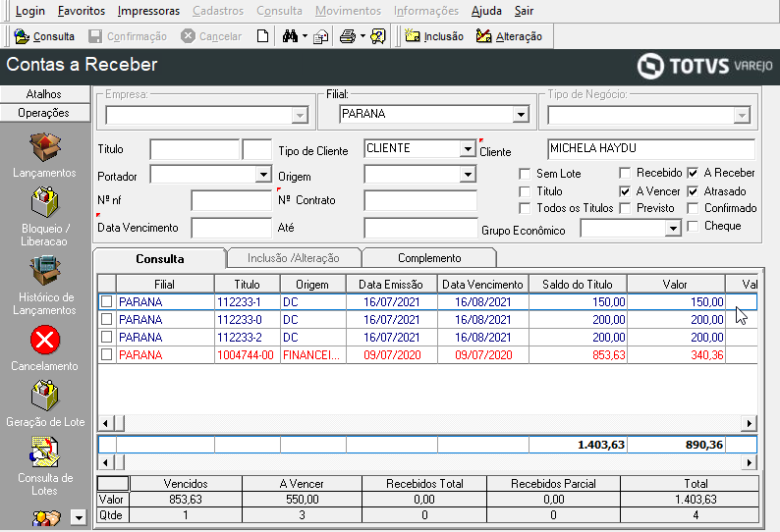This screenshot has height=532, width=780.
Task: Open the Login menu
Action: point(29,11)
